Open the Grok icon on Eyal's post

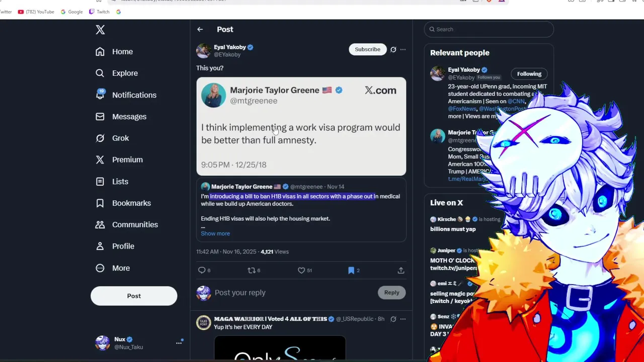tap(393, 49)
